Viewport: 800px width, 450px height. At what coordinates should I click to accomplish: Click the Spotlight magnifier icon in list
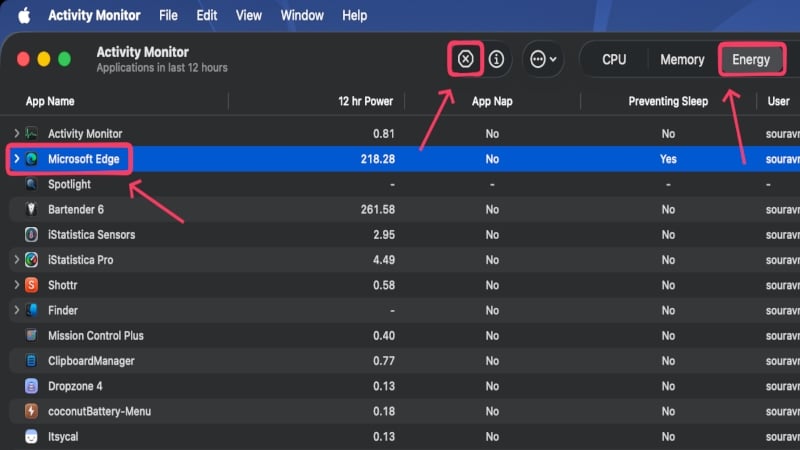coord(31,184)
